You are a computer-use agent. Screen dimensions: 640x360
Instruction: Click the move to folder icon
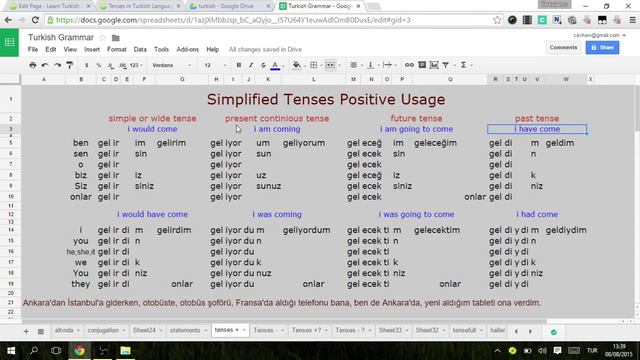[x=116, y=38]
